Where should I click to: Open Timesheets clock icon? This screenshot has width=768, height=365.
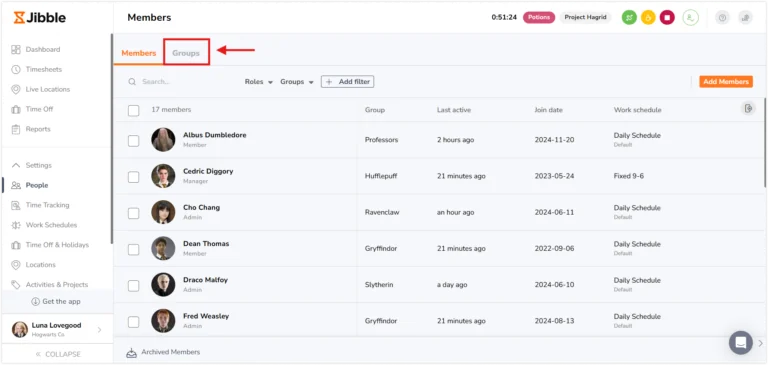(16, 70)
